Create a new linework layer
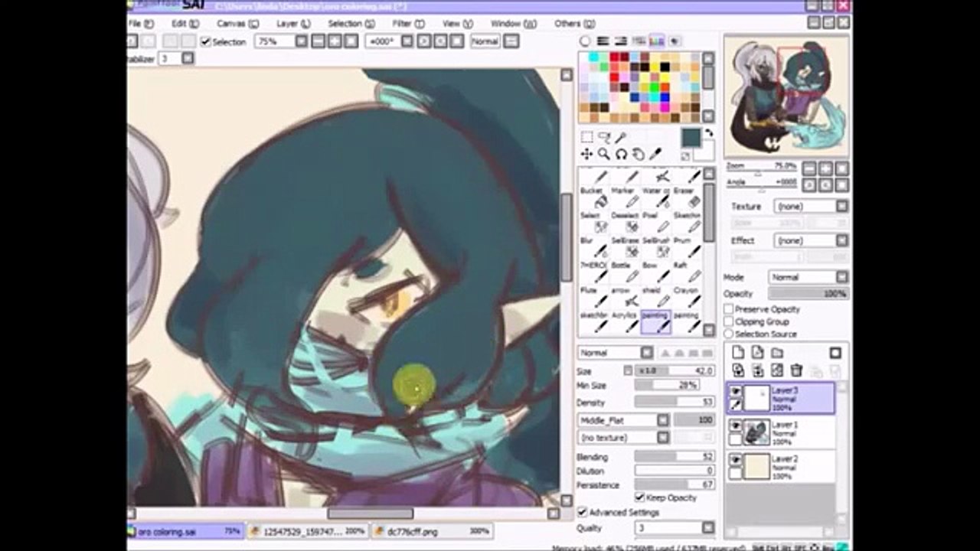980x551 pixels. (x=757, y=353)
